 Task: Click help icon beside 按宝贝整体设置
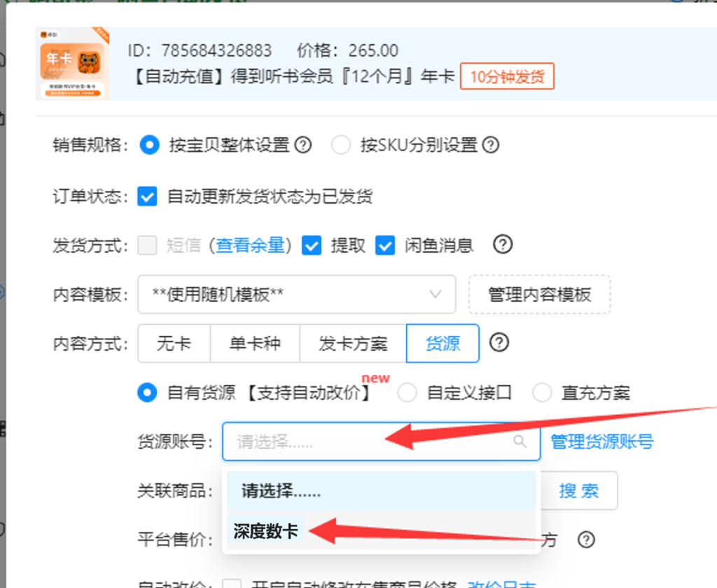tap(302, 146)
